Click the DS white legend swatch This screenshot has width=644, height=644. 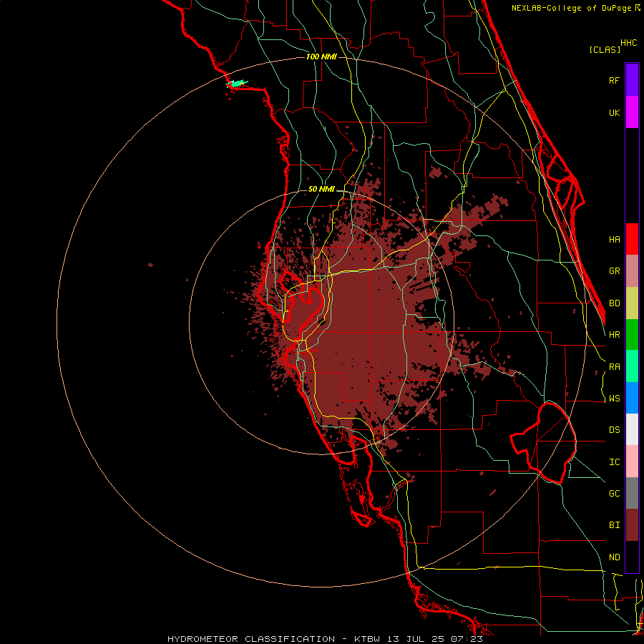[632, 429]
